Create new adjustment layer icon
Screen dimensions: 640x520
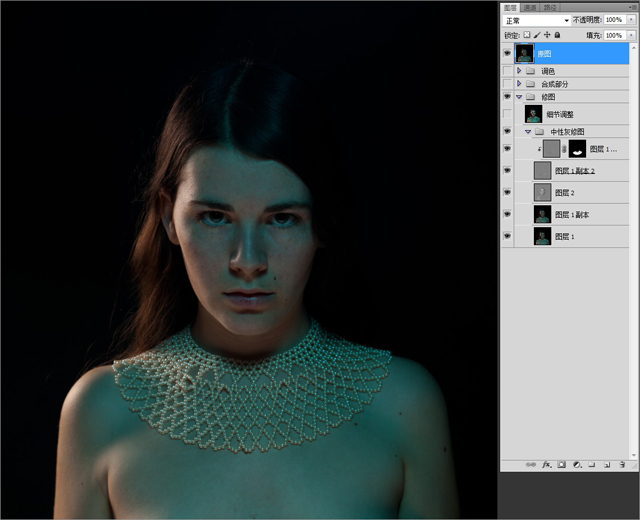(576, 465)
